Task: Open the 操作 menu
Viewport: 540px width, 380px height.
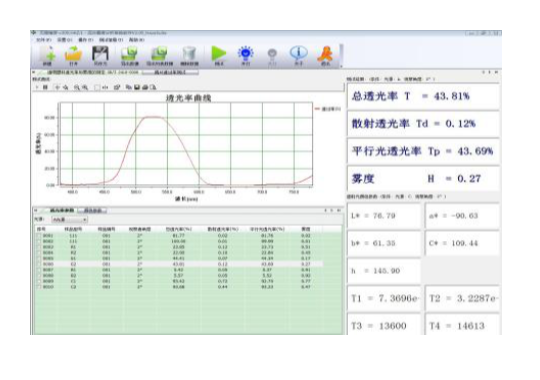Action: point(85,40)
